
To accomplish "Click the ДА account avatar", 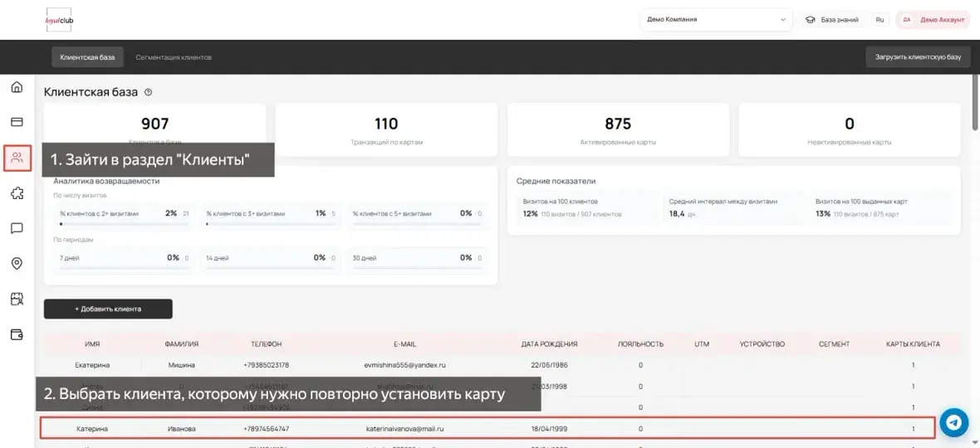I will point(906,20).
